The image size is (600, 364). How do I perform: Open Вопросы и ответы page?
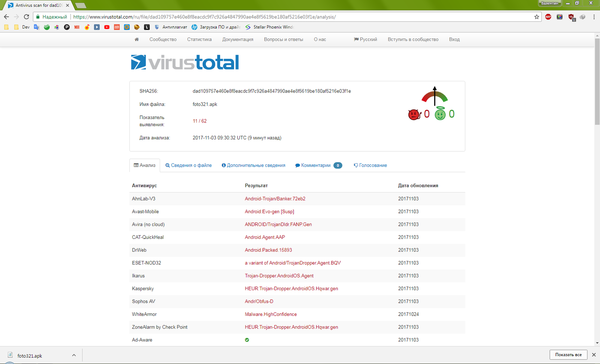click(283, 39)
